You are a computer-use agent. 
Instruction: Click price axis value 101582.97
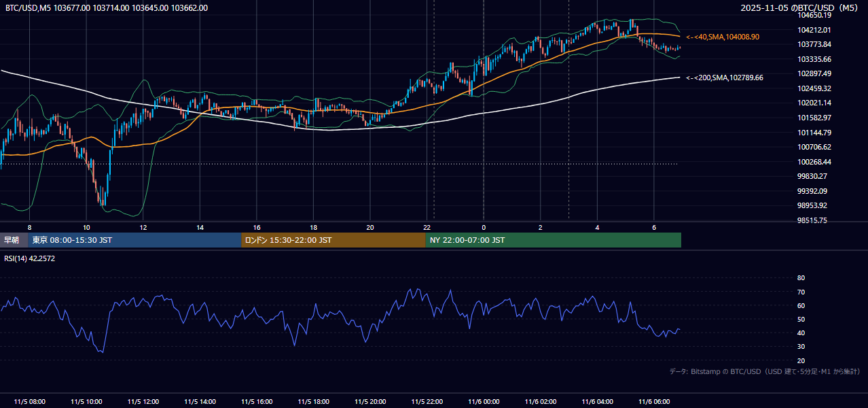(814, 118)
